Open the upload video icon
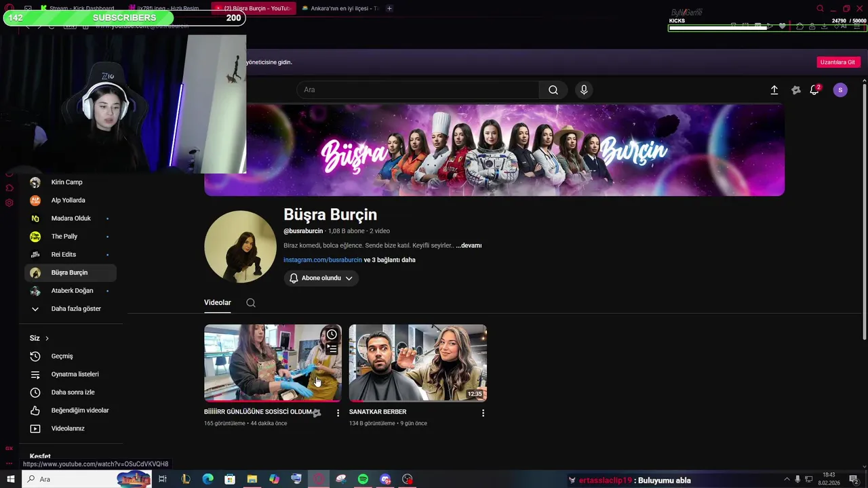Screen dimensions: 868x488 click(774, 89)
